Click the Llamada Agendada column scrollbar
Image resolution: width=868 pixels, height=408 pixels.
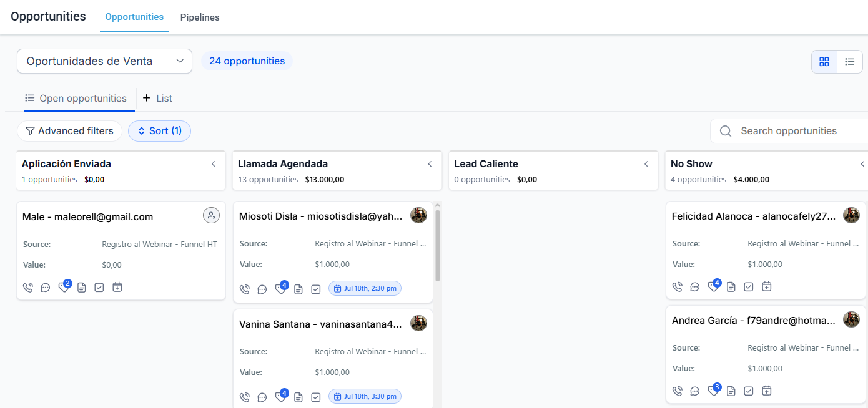(438, 245)
